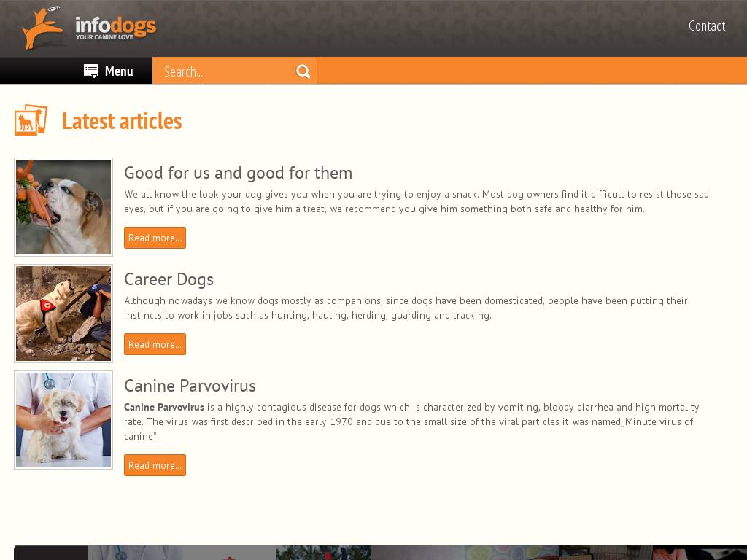This screenshot has width=747, height=560.
Task: Click the orange dog logo icon
Action: pos(42,28)
